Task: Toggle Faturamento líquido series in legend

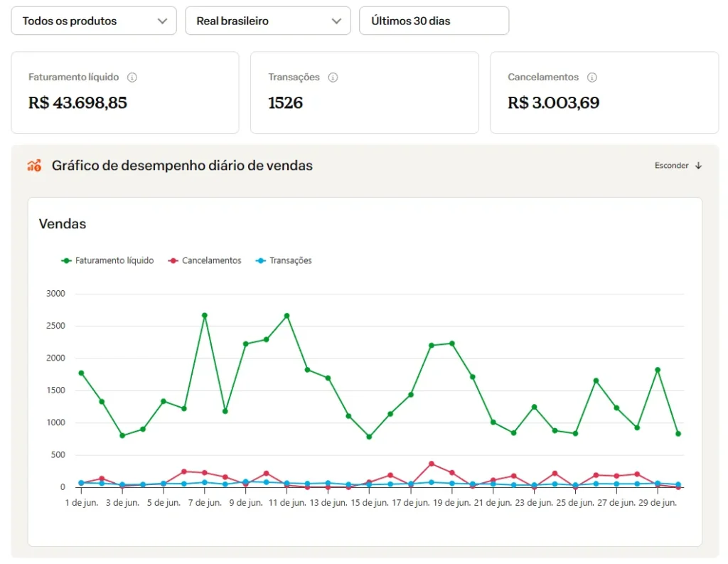Action: tap(114, 261)
